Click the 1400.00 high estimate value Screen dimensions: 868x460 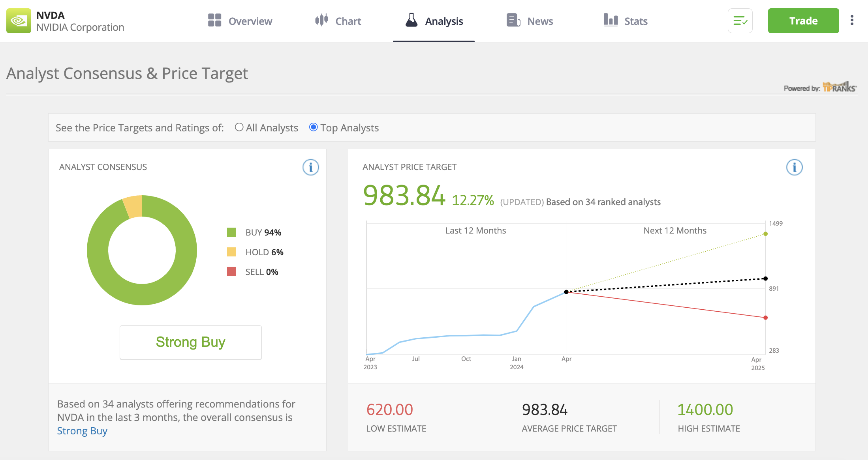pyautogui.click(x=705, y=410)
